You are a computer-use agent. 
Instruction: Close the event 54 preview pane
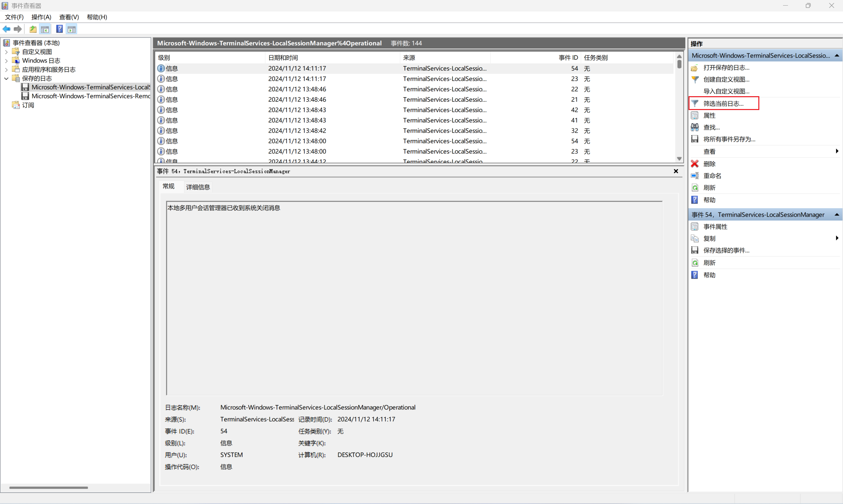point(676,171)
